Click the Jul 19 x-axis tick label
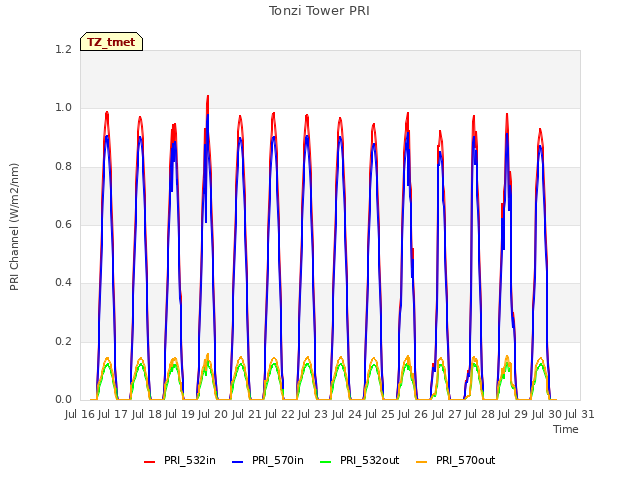The height and width of the screenshot is (480, 640). [180, 415]
